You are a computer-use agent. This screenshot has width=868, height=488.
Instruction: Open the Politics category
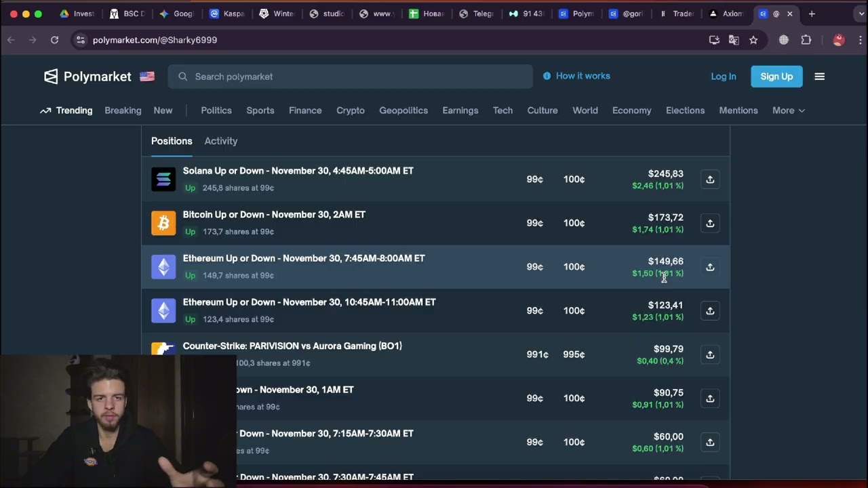pyautogui.click(x=216, y=110)
